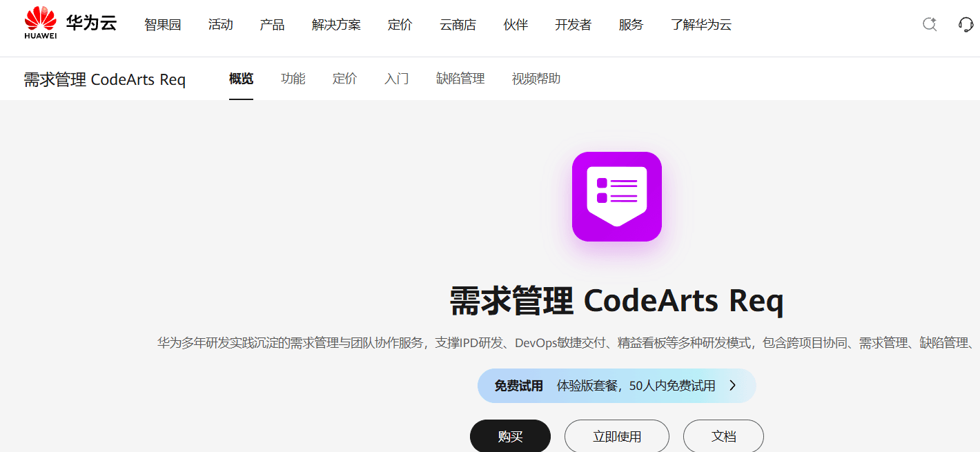Click the 免费试用 promotion banner

click(x=617, y=386)
